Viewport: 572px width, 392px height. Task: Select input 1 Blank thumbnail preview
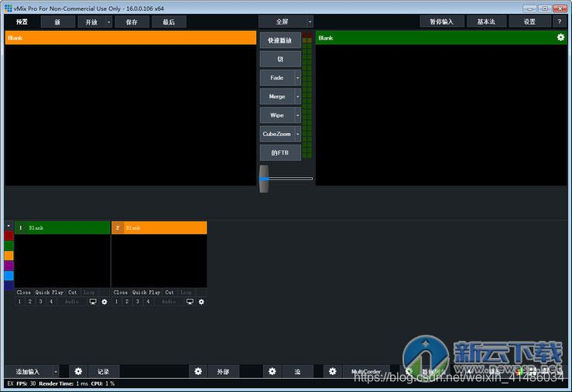tap(63, 261)
